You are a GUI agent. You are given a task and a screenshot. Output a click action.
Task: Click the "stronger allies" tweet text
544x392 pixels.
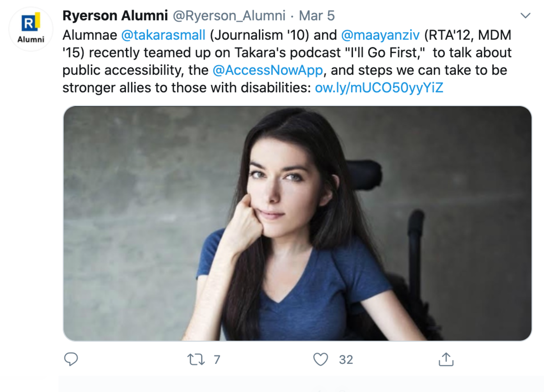[x=107, y=88]
